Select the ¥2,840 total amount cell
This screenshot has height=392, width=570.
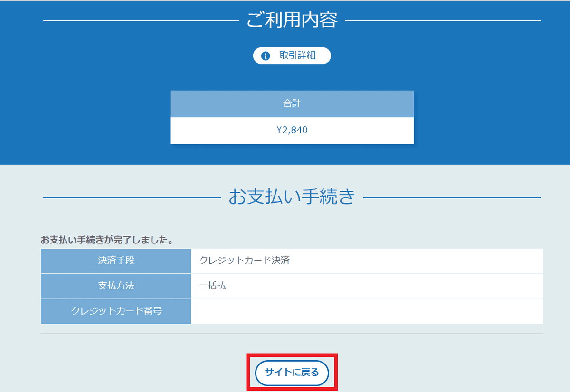(x=292, y=130)
